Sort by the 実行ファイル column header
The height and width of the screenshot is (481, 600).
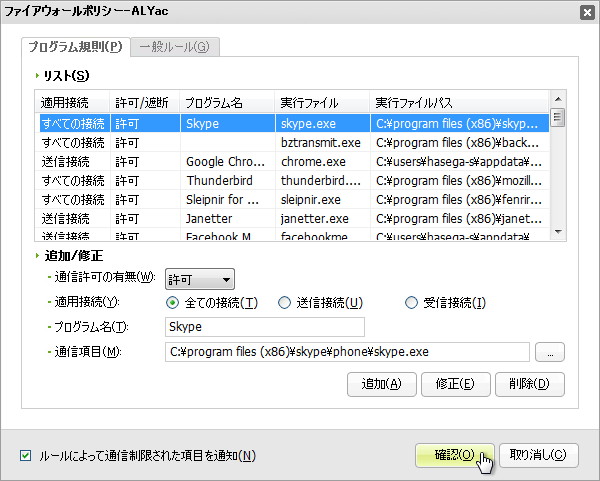point(322,103)
